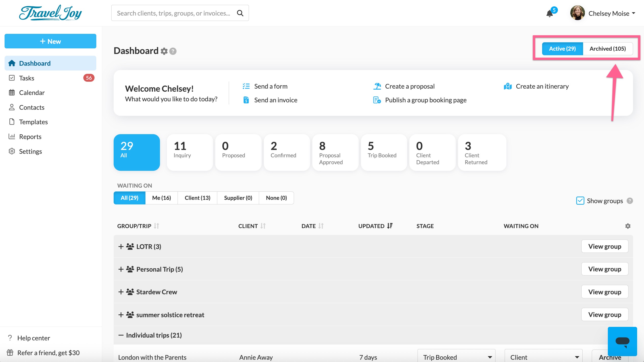Sort the table by the Updated column icon
644x362 pixels.
390,226
